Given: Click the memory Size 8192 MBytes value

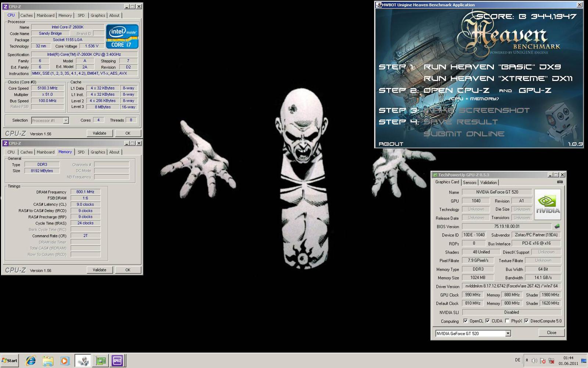Looking at the screenshot, I should [42, 171].
